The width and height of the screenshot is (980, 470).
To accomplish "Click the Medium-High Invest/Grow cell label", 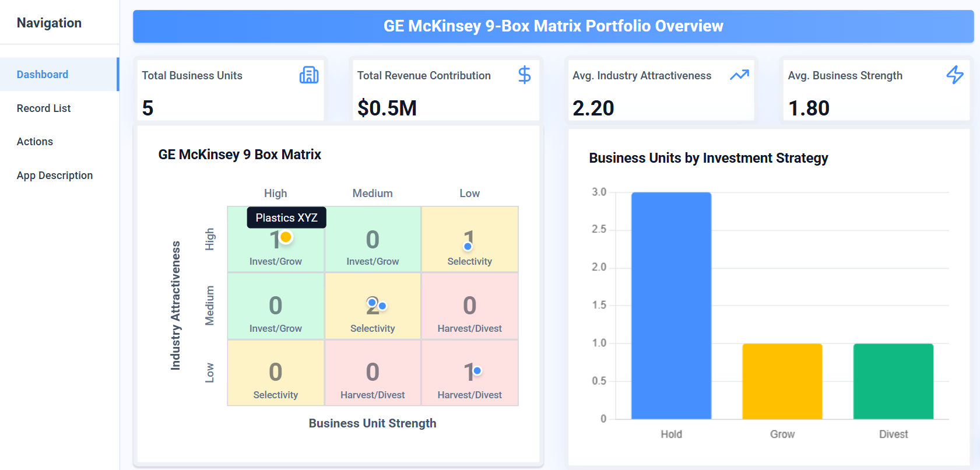I will click(x=276, y=328).
